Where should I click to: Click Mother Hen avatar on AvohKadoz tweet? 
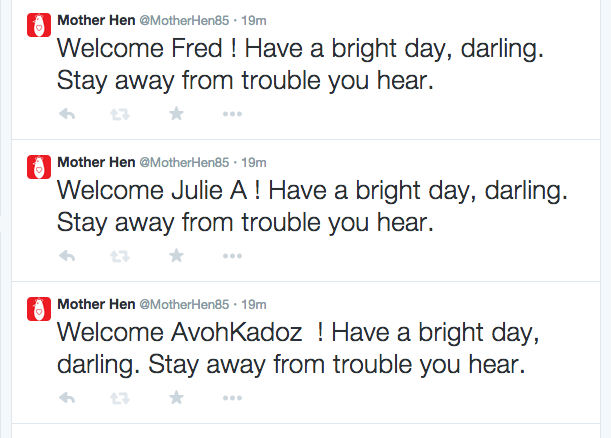(38, 310)
